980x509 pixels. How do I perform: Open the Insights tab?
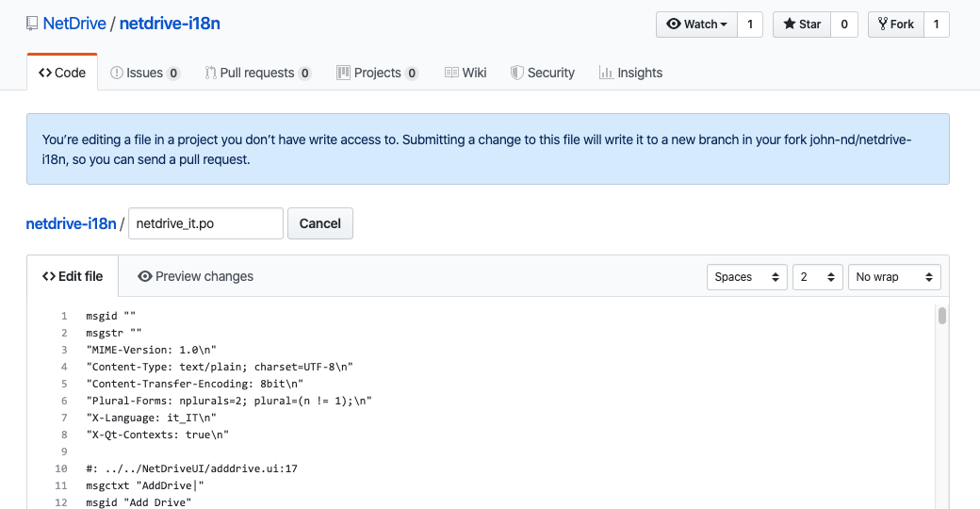[x=630, y=73]
